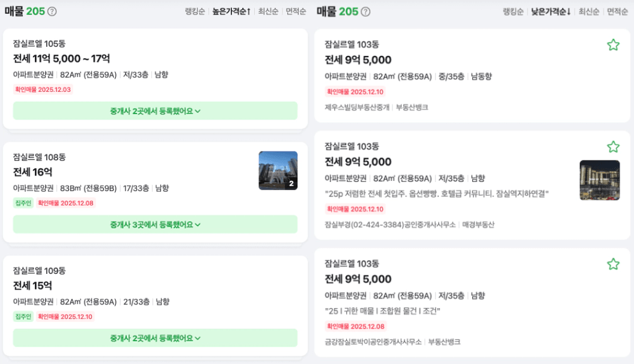Viewport: 634px width, 364px height.
Task: Open the night photo thumbnail on the 잠실부경 listing
Action: [599, 180]
